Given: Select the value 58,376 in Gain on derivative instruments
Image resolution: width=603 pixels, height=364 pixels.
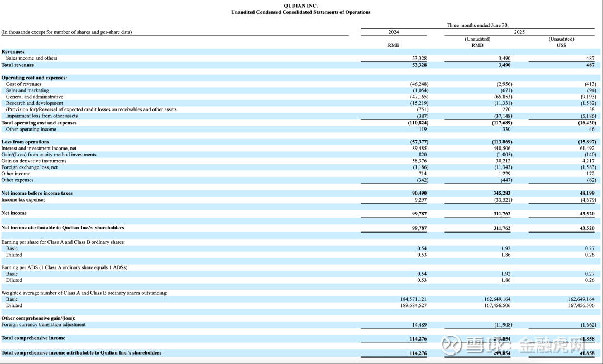Looking at the screenshot, I should point(419,161).
